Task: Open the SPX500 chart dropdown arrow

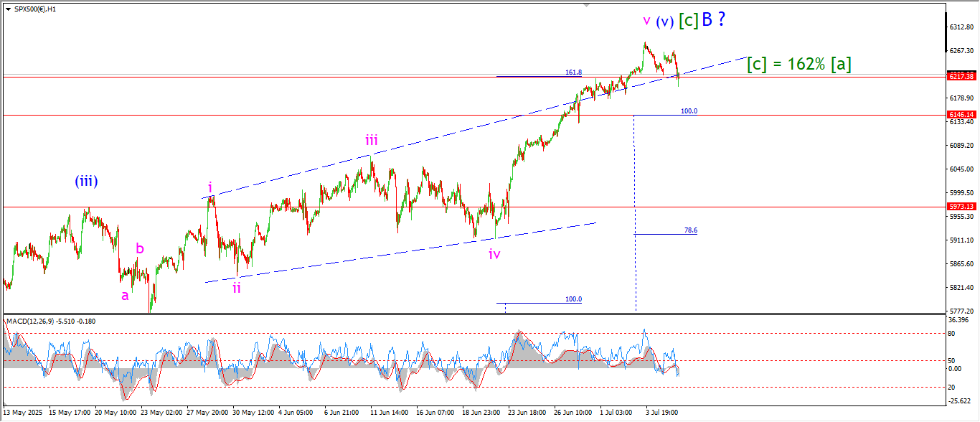Action: [8, 9]
